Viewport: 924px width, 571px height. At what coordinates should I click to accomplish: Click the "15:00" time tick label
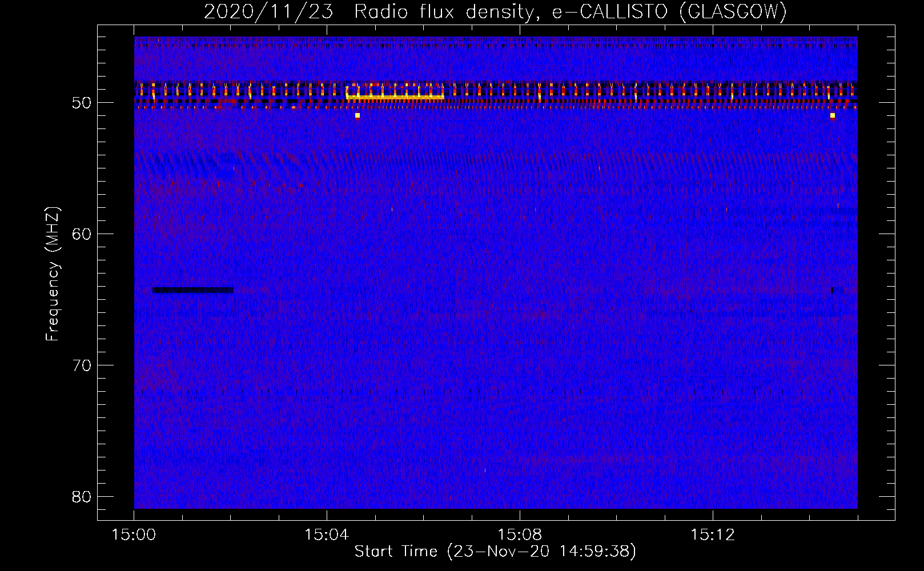coord(134,535)
